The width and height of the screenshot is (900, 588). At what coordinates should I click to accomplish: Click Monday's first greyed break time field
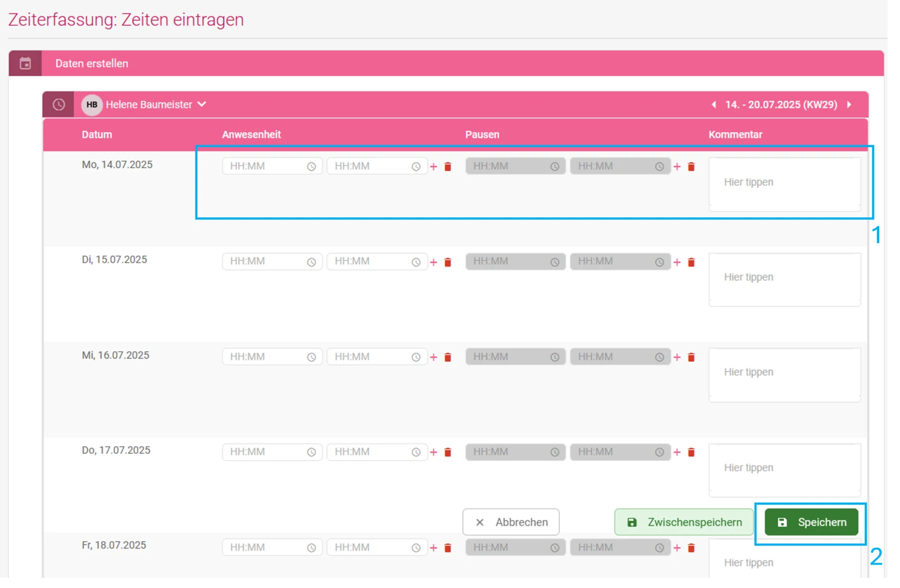(516, 166)
